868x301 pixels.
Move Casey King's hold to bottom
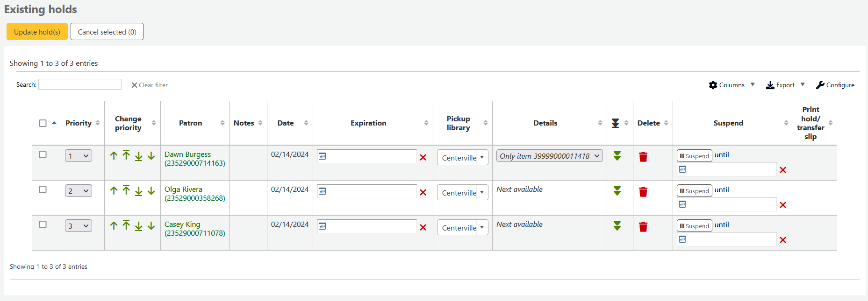tap(139, 226)
